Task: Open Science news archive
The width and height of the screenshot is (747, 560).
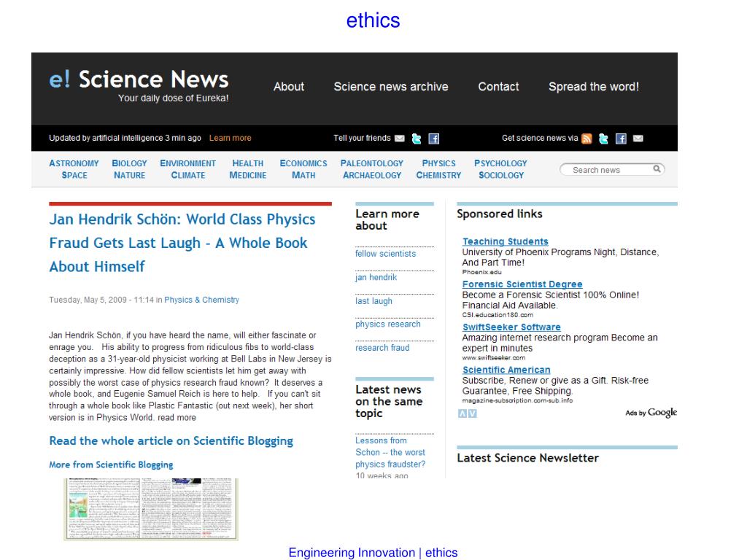Action: point(391,87)
